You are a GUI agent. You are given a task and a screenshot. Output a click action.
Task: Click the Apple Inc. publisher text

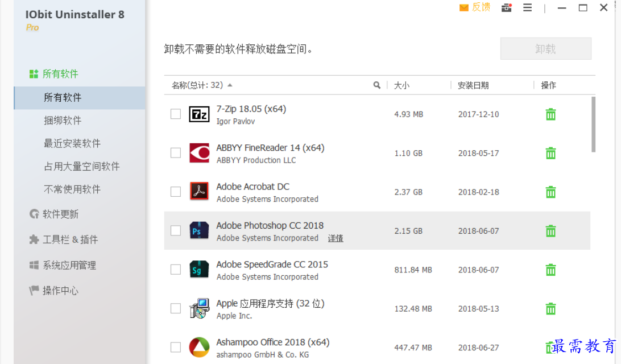(234, 316)
